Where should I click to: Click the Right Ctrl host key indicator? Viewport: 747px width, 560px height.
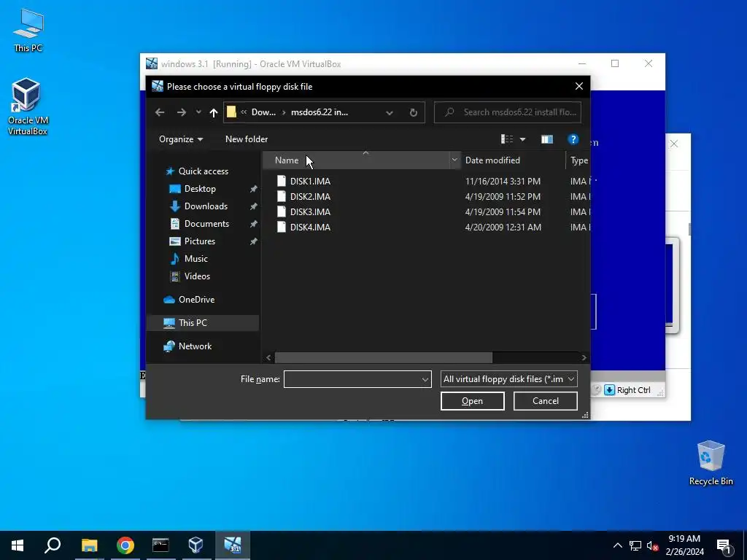click(633, 390)
